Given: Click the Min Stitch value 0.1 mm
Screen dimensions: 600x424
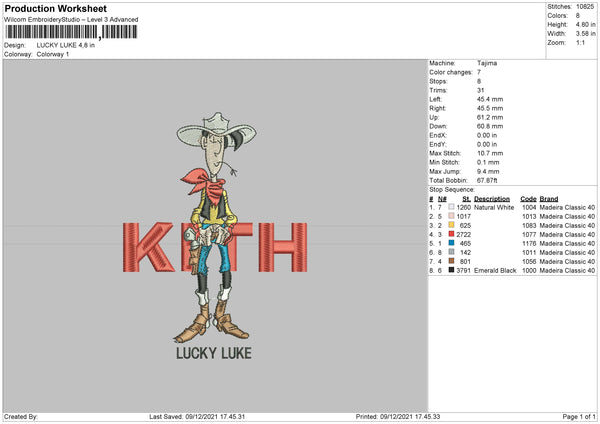Looking at the screenshot, I should tap(488, 162).
